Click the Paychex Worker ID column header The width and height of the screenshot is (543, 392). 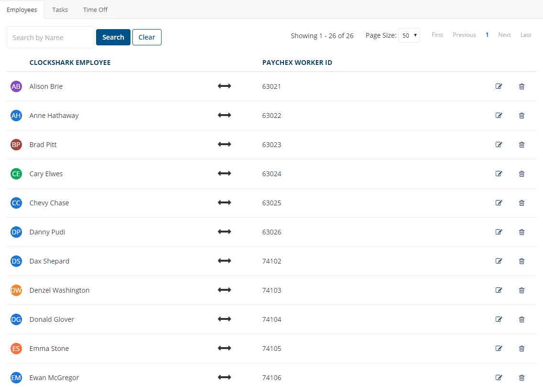point(297,63)
